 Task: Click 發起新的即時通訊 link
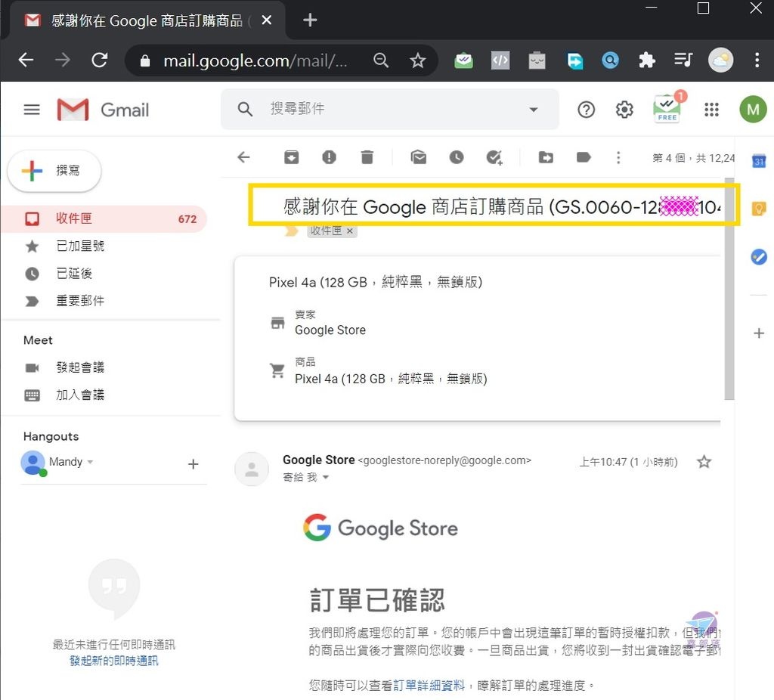(113, 661)
